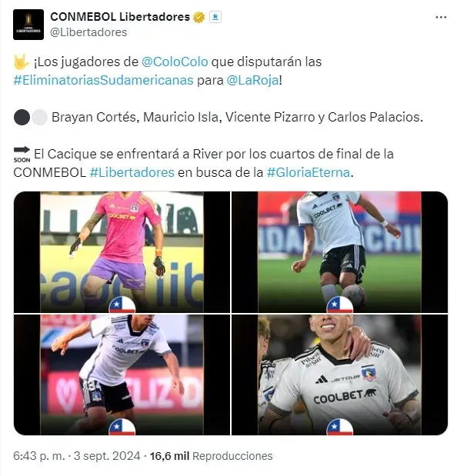Open the smiling player in Coolbet jersey photo
This screenshot has width=457, height=476.
[x=339, y=374]
